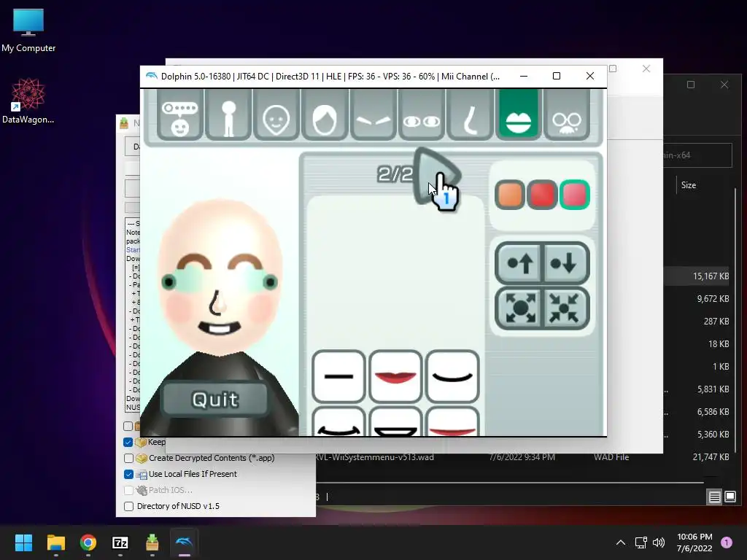Screen dimensions: 747x560
Task: Choose the thick curved smile mouth
Action: click(338, 422)
